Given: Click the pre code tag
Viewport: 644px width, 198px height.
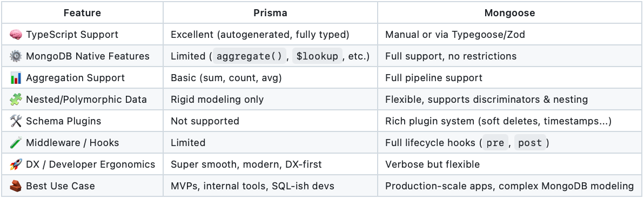Looking at the screenshot, I should point(495,143).
